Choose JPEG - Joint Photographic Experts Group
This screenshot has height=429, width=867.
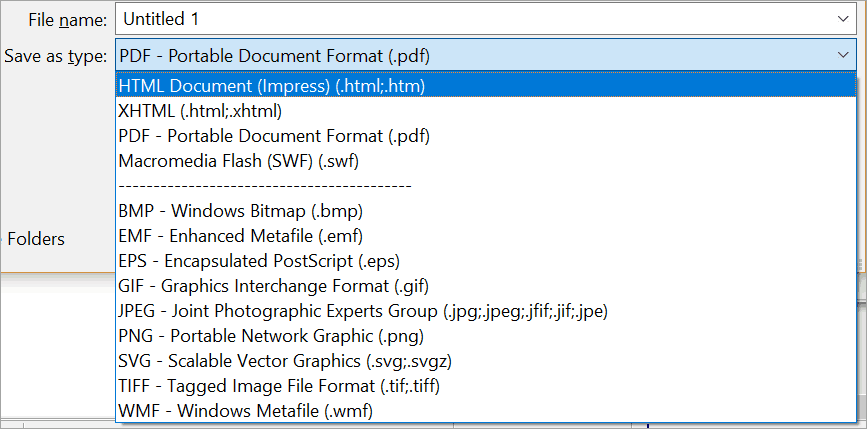(485, 311)
